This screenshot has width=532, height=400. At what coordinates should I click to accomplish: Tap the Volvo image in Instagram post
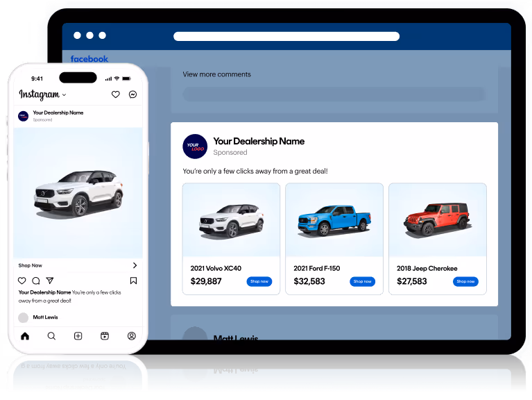tap(78, 193)
